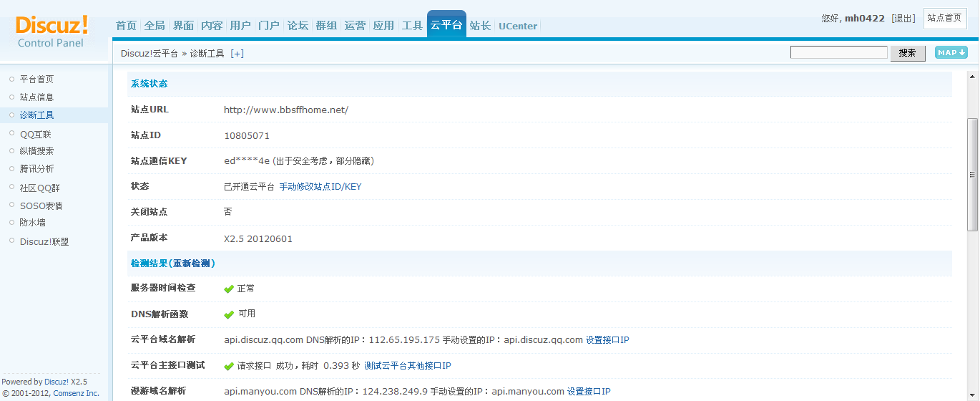Open 防水墙 from the left menu
The width and height of the screenshot is (980, 401).
33,223
